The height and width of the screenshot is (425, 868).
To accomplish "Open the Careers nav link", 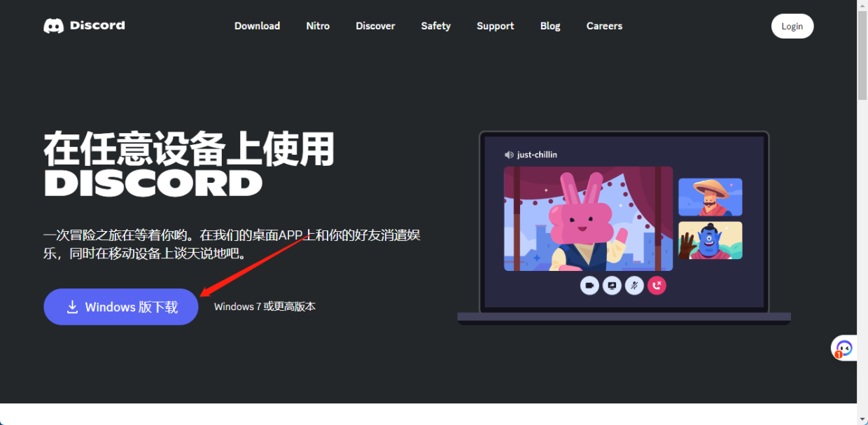I will pos(604,26).
